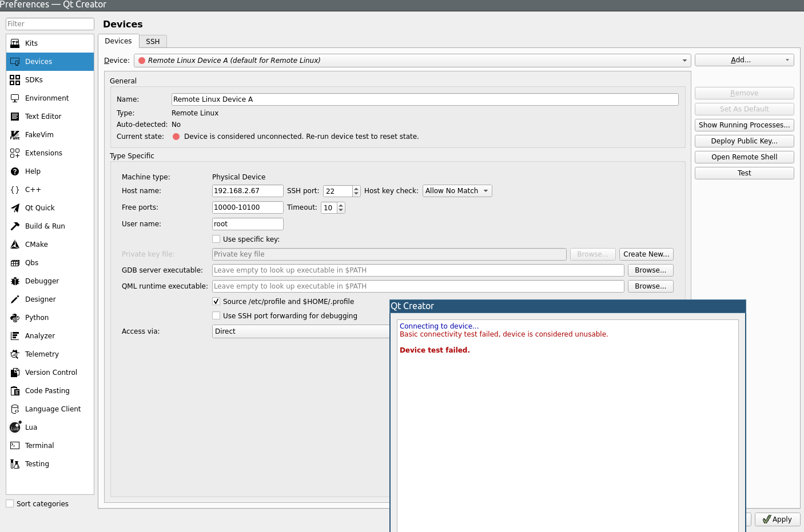The width and height of the screenshot is (804, 532).
Task: Enable SSH port forwarding for debugging
Action: [216, 315]
